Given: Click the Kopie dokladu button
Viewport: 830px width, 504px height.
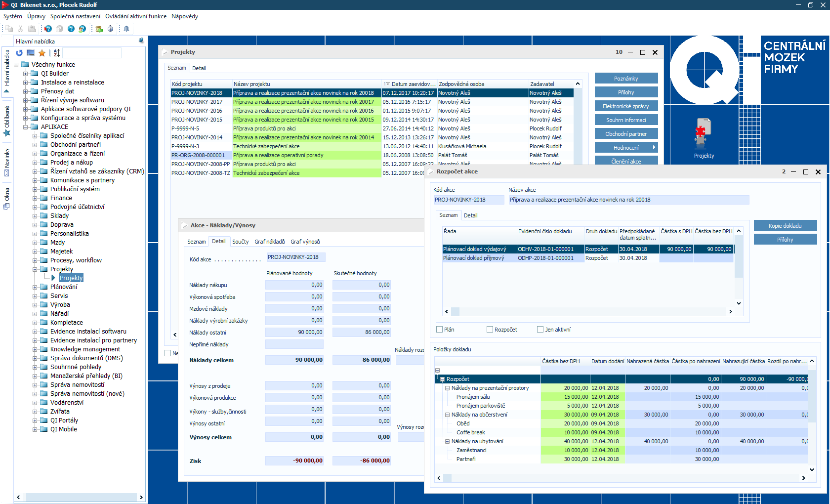Looking at the screenshot, I should point(785,226).
